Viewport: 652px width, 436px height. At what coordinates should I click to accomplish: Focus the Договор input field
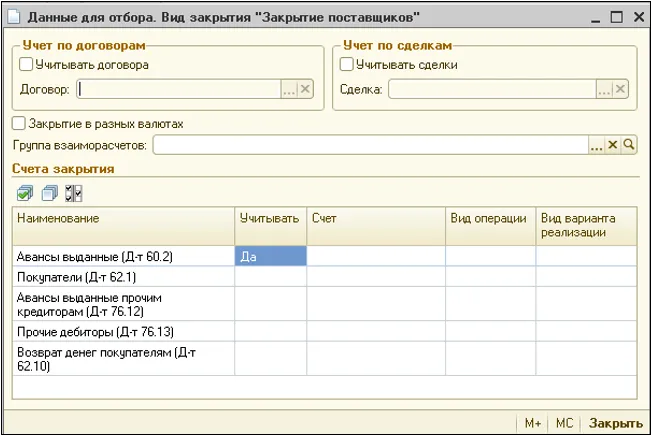179,89
